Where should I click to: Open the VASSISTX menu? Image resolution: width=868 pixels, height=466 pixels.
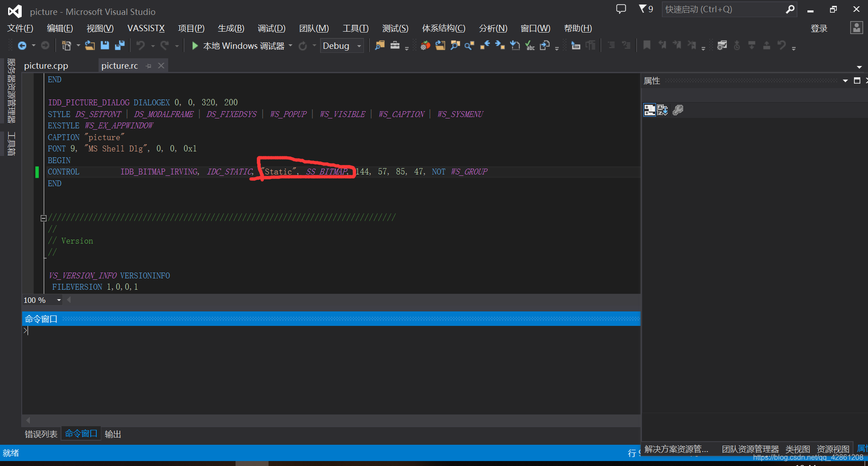coord(146,28)
